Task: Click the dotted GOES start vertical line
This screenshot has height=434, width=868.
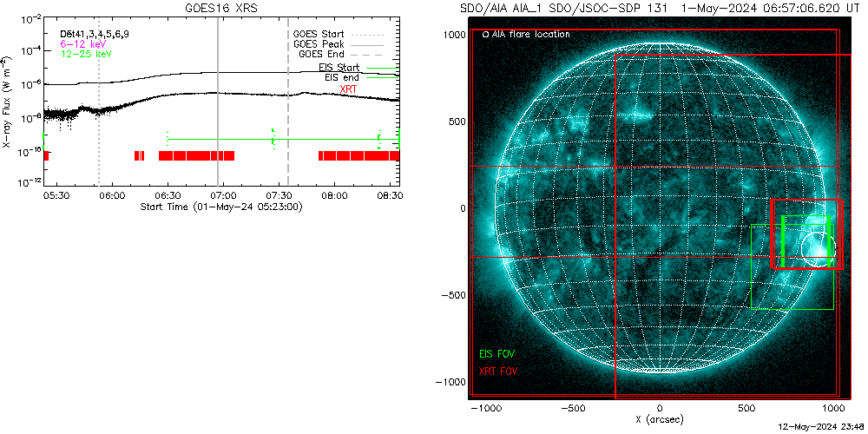Action: 99,102
